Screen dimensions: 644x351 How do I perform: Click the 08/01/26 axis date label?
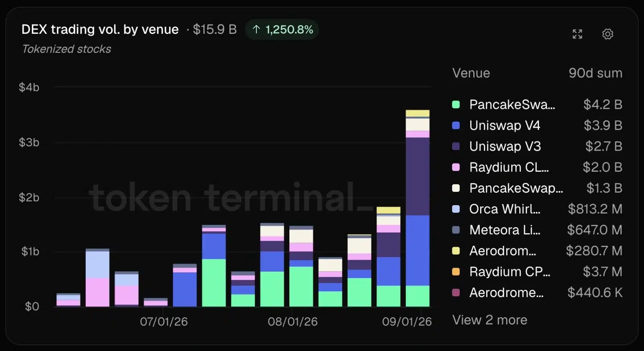(x=293, y=322)
